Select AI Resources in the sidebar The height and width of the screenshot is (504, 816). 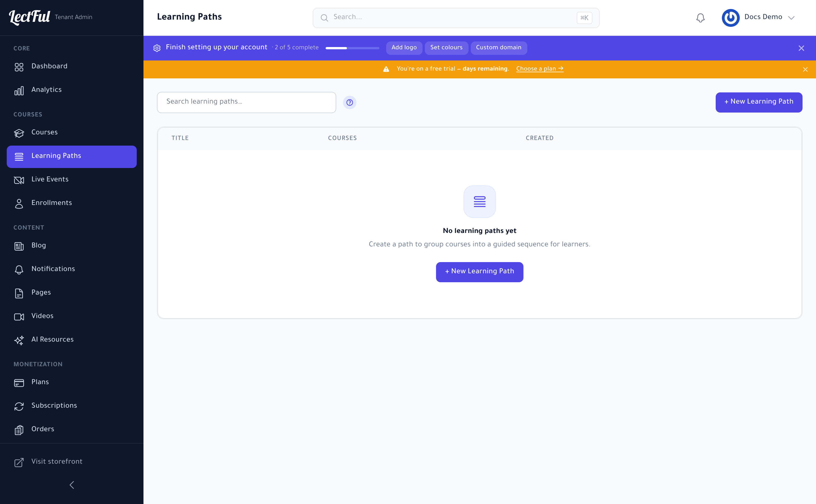72,340
